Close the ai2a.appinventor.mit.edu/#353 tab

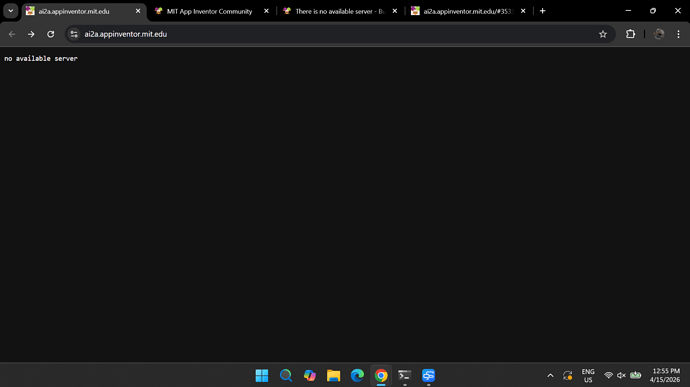point(523,11)
